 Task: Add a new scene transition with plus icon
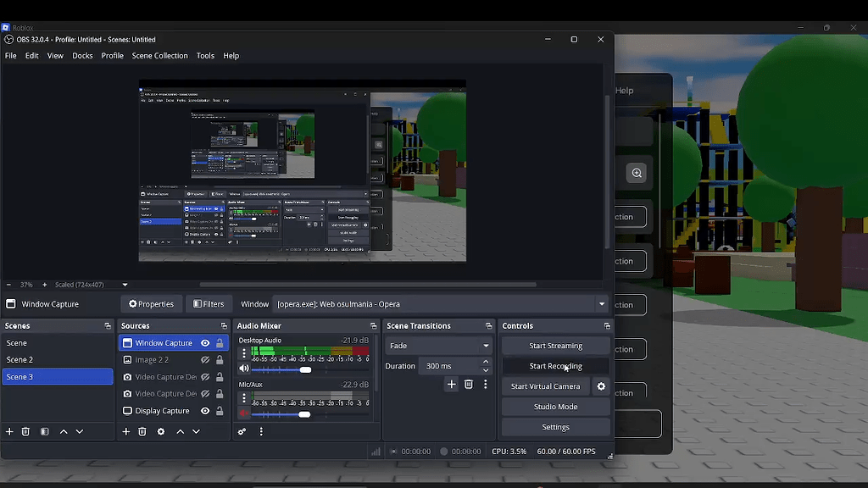pos(451,384)
